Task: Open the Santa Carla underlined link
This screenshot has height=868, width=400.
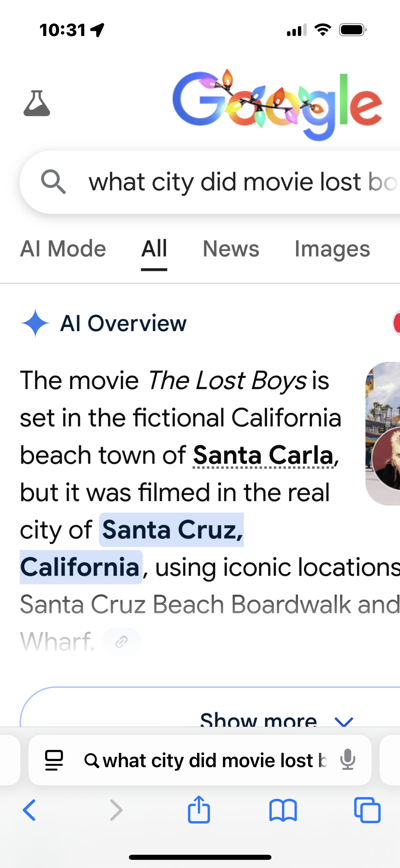Action: [263, 455]
